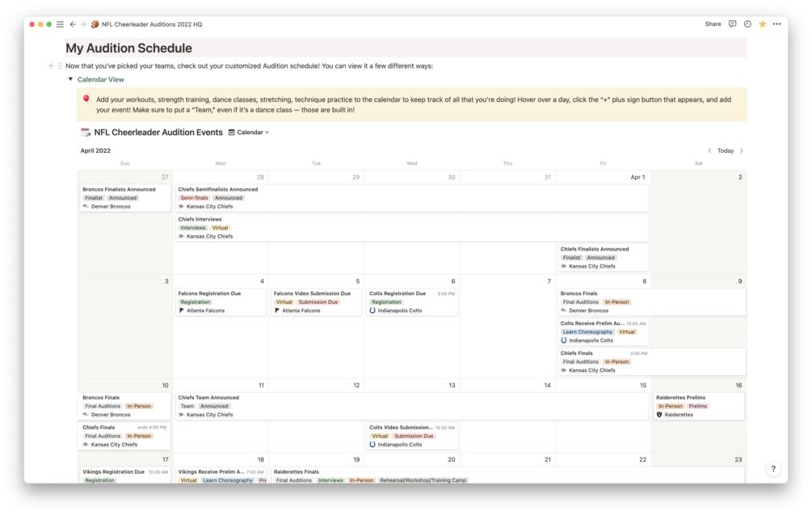Screen dimensions: 812x515
Task: Click Prelims tag on Raiderettes Prelims
Action: (697, 406)
